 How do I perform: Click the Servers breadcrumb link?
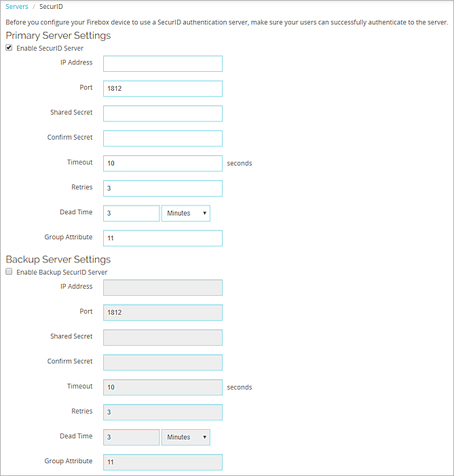point(17,7)
